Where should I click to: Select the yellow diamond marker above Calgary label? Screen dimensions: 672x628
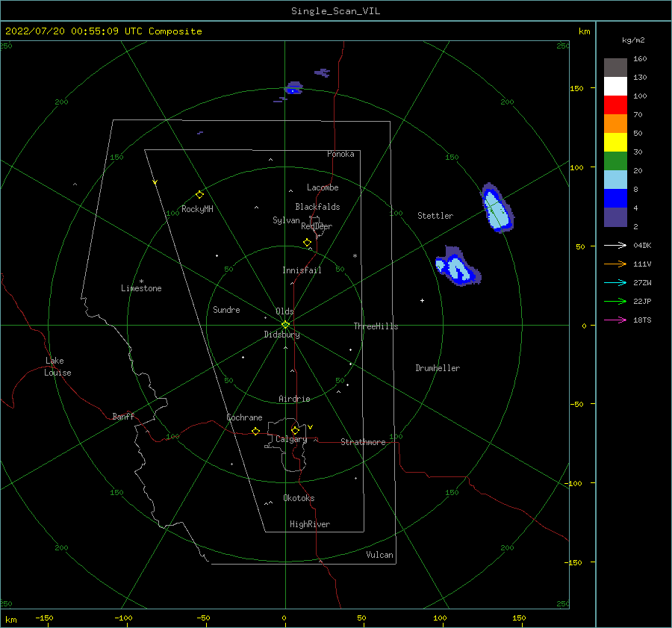(x=295, y=430)
